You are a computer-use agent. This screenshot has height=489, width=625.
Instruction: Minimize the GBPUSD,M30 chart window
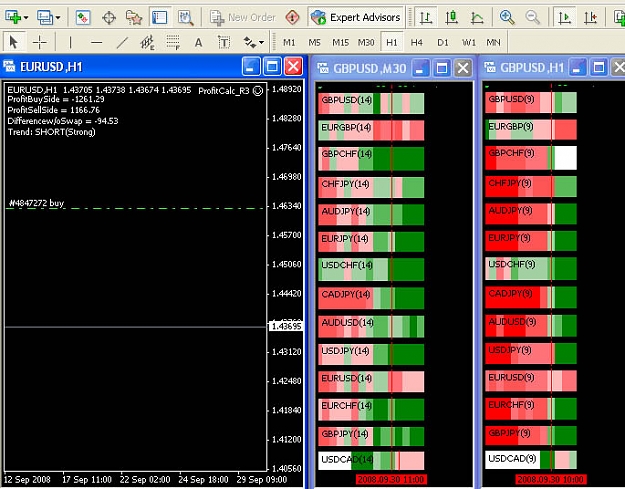[420, 68]
